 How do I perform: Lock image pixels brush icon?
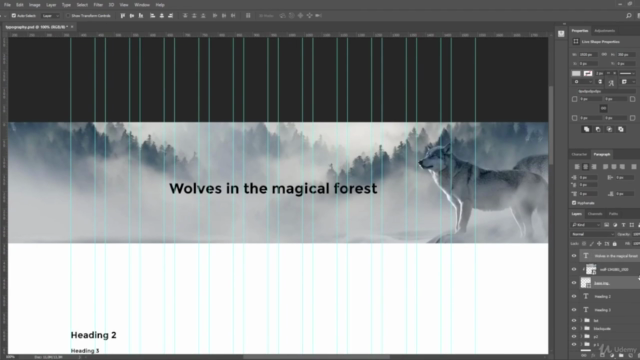click(591, 244)
